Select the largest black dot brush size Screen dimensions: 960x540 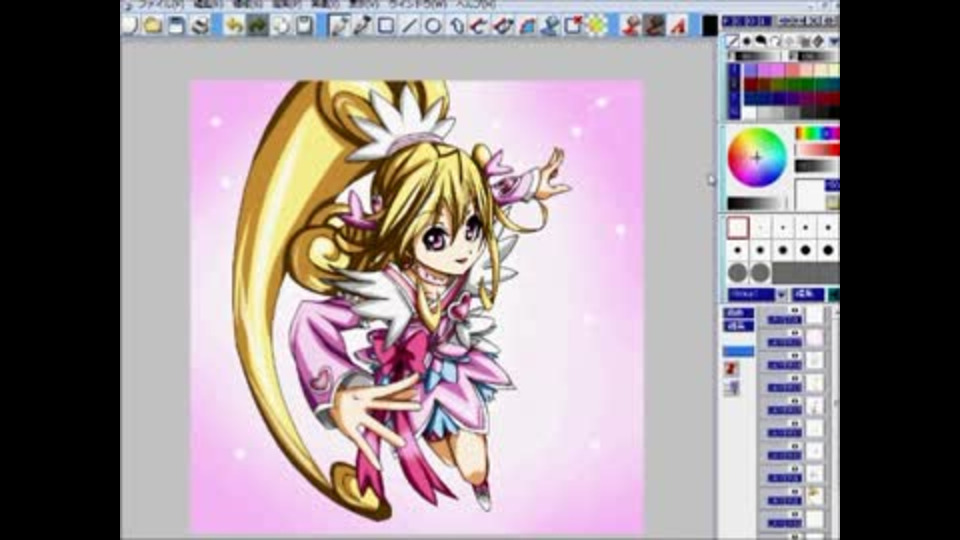828,250
